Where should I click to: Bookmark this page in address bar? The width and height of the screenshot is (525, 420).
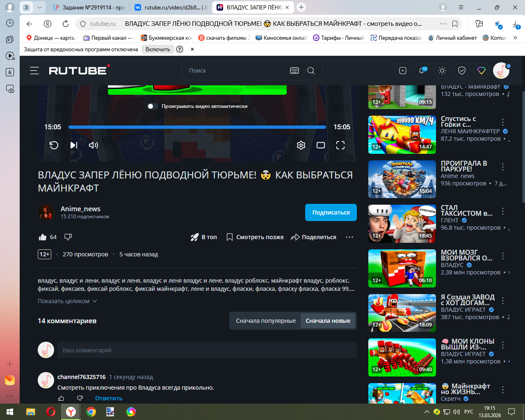pos(455,24)
